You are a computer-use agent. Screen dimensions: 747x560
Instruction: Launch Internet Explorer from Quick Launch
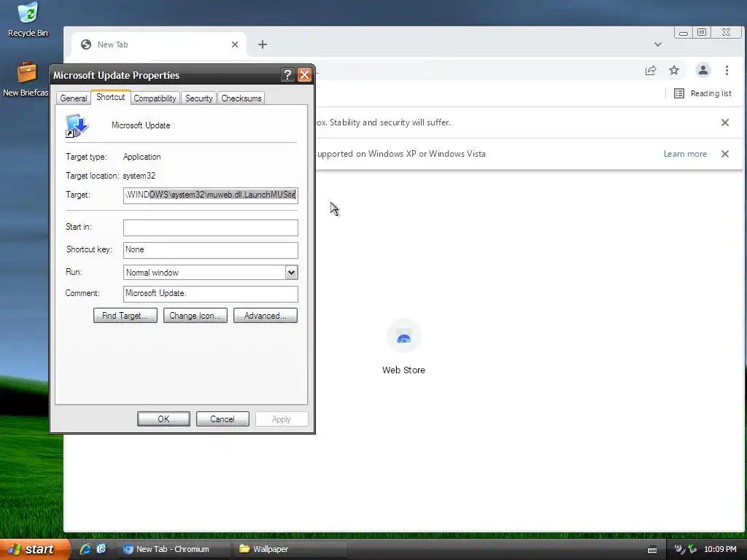86,549
